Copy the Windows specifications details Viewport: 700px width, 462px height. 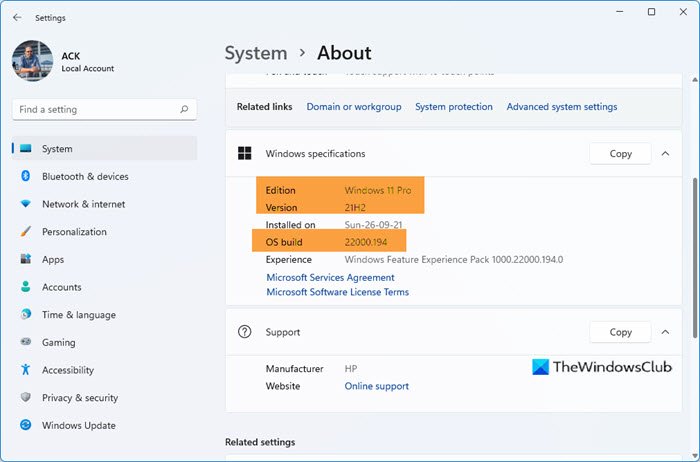coord(620,154)
